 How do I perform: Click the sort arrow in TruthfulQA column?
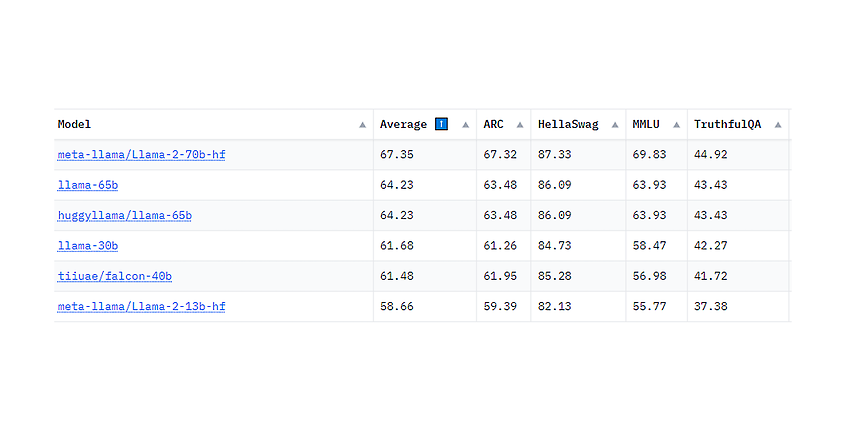point(778,125)
